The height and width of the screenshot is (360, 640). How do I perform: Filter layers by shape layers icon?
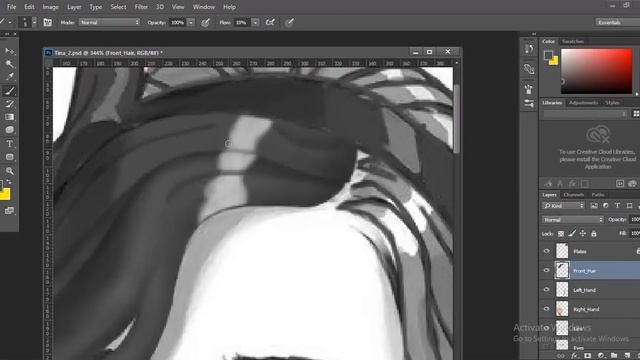point(629,206)
